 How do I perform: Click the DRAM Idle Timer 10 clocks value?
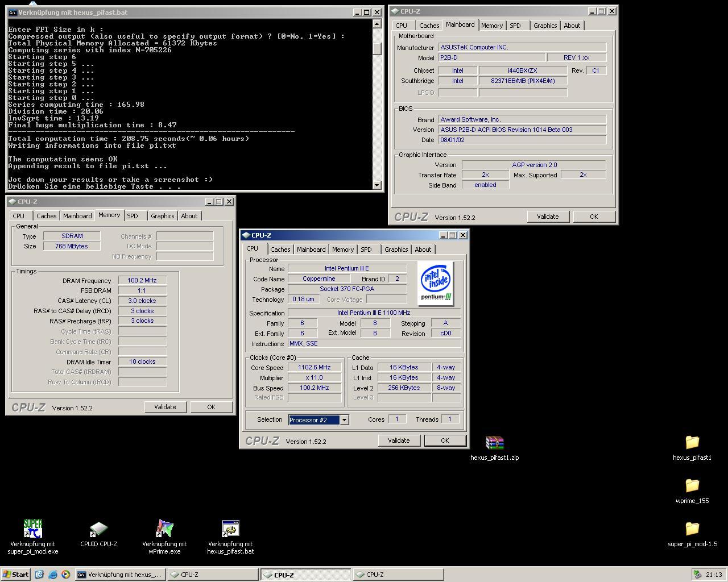coord(142,361)
